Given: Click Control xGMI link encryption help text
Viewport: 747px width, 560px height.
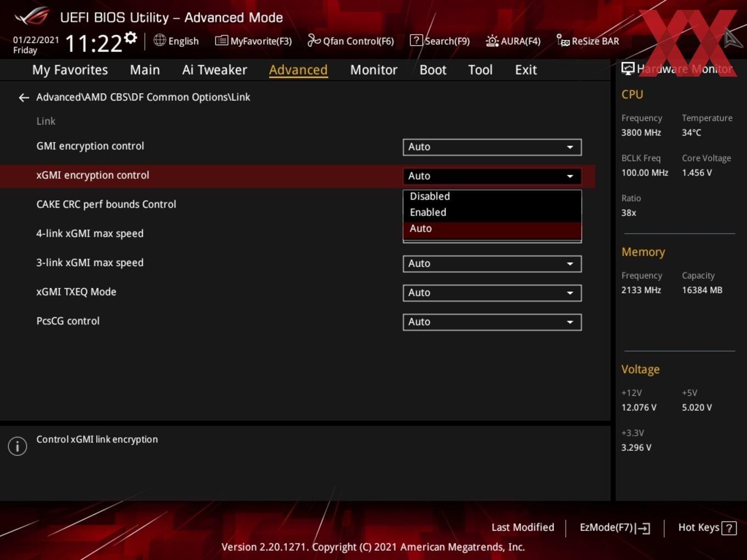Looking at the screenshot, I should pyautogui.click(x=97, y=439).
